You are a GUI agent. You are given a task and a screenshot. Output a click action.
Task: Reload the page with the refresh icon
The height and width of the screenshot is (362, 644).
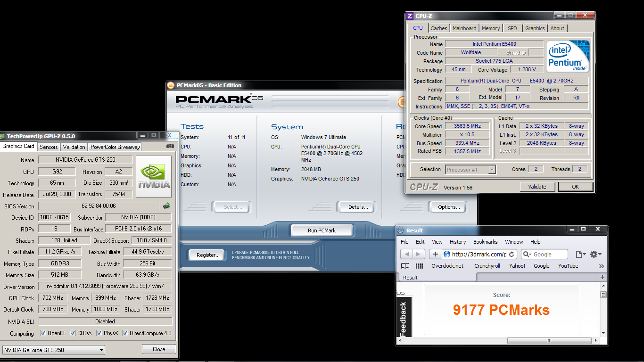tap(512, 254)
